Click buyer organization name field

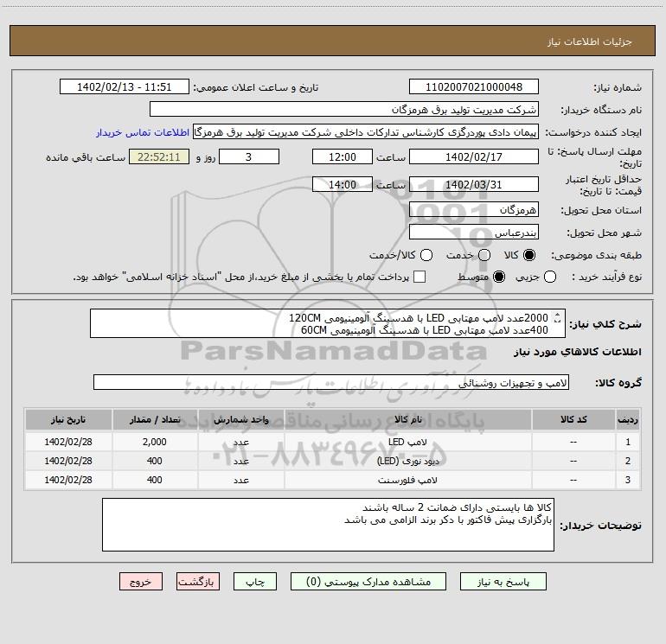[344, 110]
